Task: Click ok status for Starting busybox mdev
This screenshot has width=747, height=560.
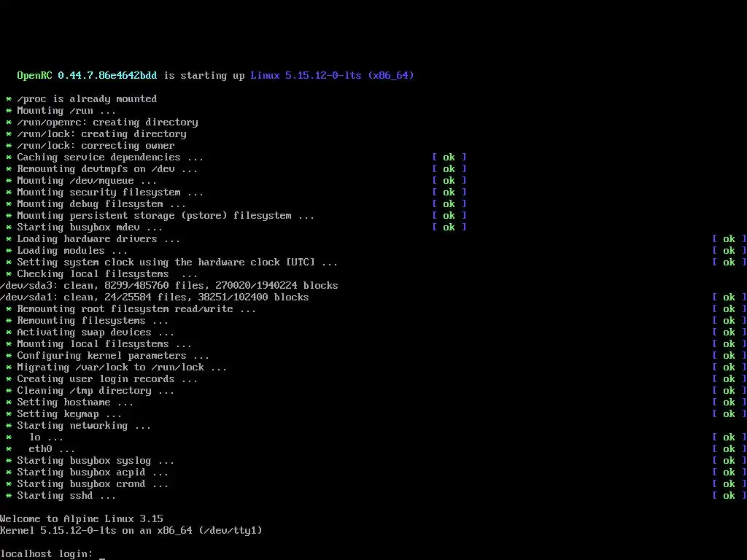Action: coord(449,227)
